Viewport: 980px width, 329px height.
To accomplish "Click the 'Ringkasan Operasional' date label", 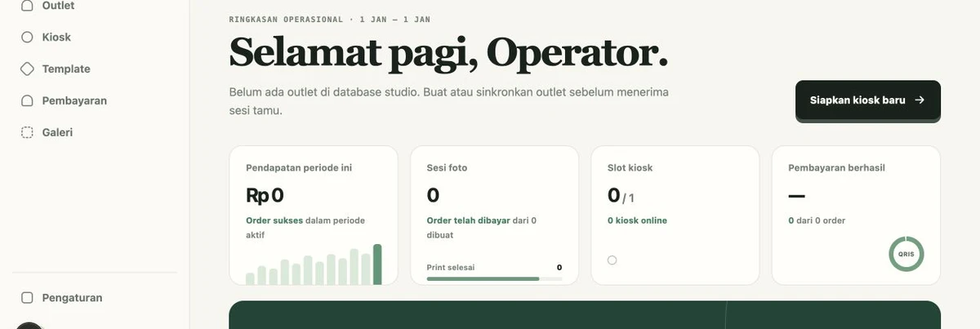I will (x=330, y=19).
